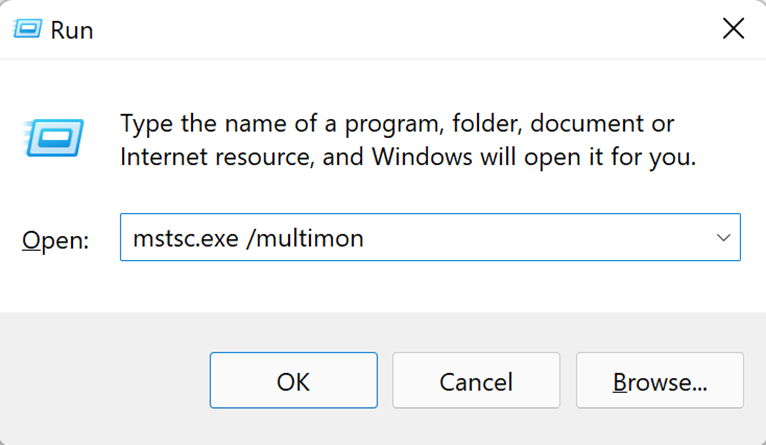This screenshot has width=766, height=445.
Task: Place cursor on the mstsc.exe text
Action: (186, 238)
